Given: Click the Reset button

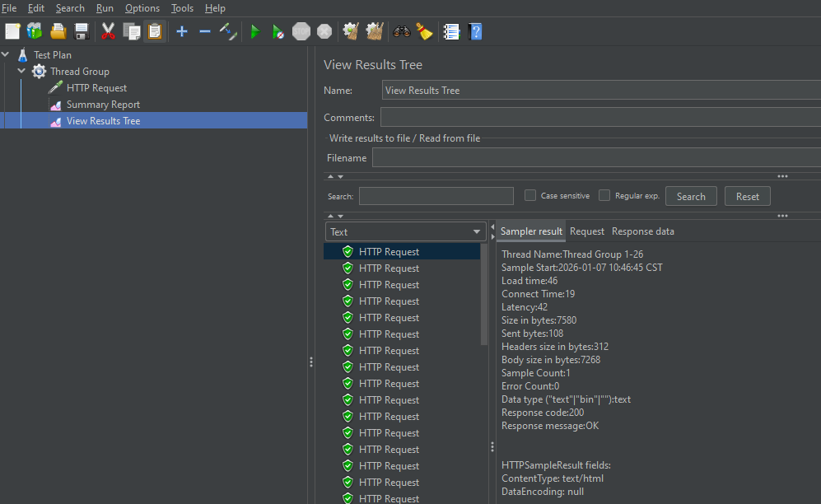Looking at the screenshot, I should (747, 196).
